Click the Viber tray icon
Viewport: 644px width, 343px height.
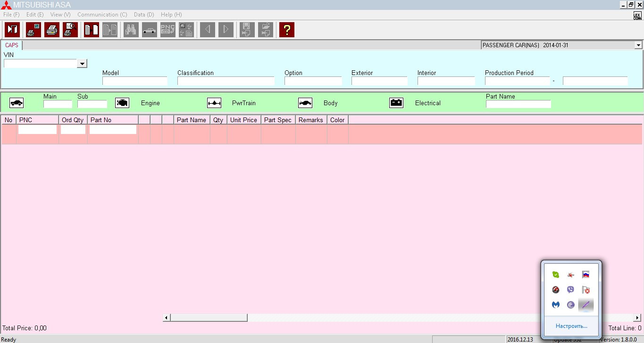point(571,290)
